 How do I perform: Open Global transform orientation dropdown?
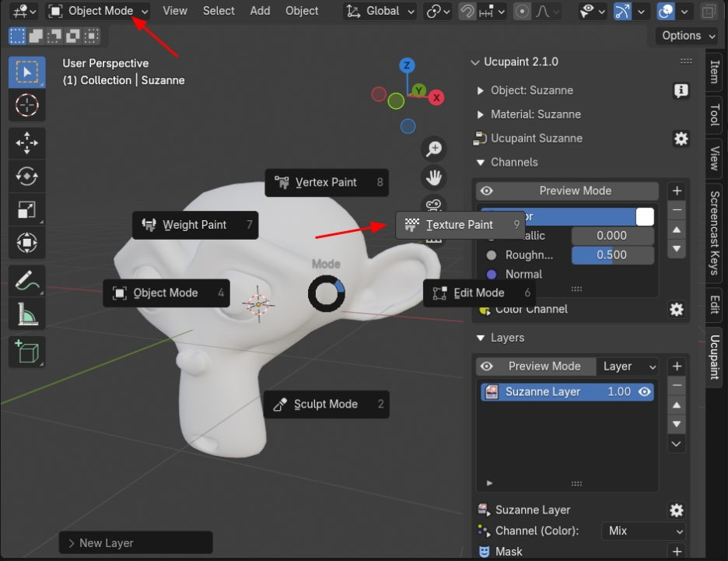tap(380, 11)
